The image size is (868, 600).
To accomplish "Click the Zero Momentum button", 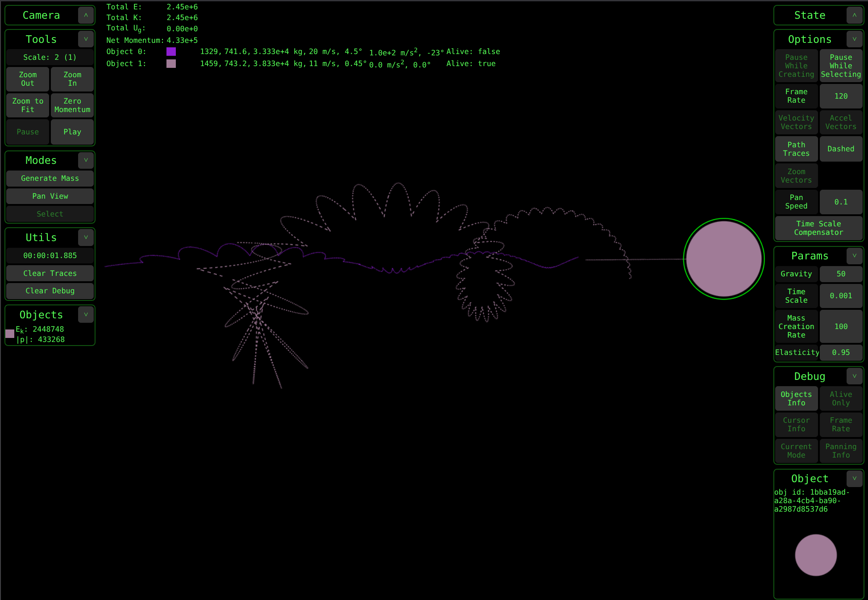I will tap(72, 105).
